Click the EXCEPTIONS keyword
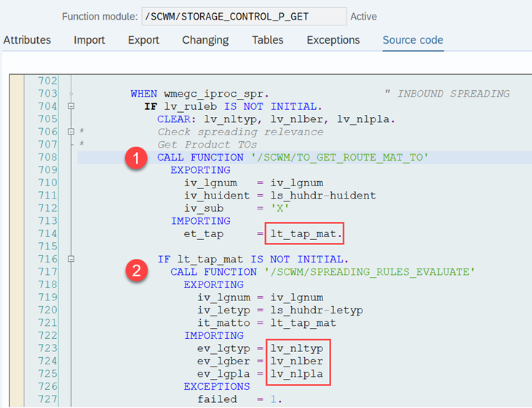The image size is (532, 408). 217,387
